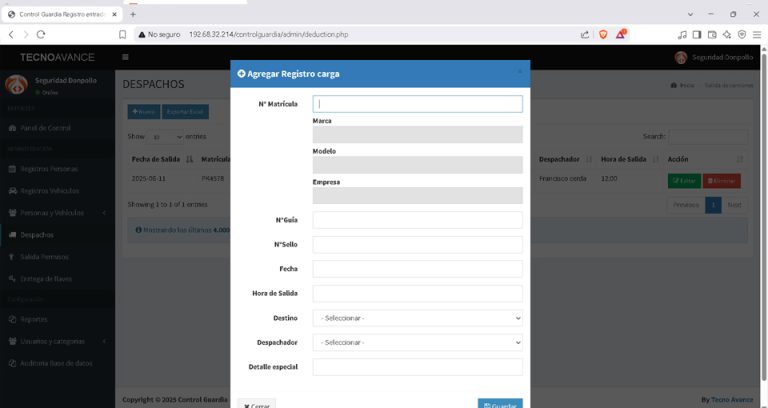The height and width of the screenshot is (408, 768).
Task: Click the Modelo disabled field
Action: point(417,165)
